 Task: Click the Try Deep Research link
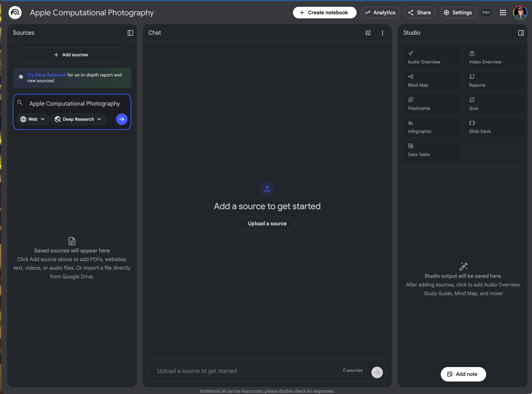click(47, 75)
